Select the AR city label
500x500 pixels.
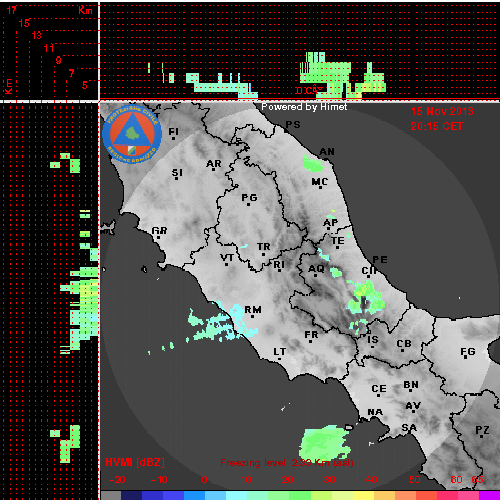point(214,164)
